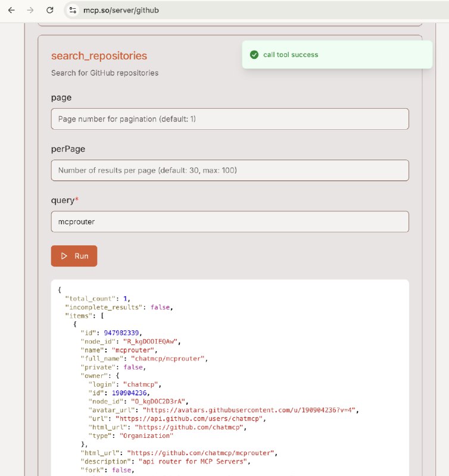
Task: Click the play triangle icon on Run
Action: coord(64,256)
